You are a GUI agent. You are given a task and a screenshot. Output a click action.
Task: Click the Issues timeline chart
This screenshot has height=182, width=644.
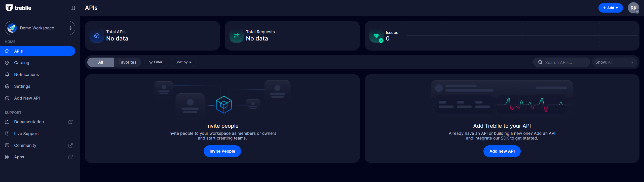[x=522, y=35]
